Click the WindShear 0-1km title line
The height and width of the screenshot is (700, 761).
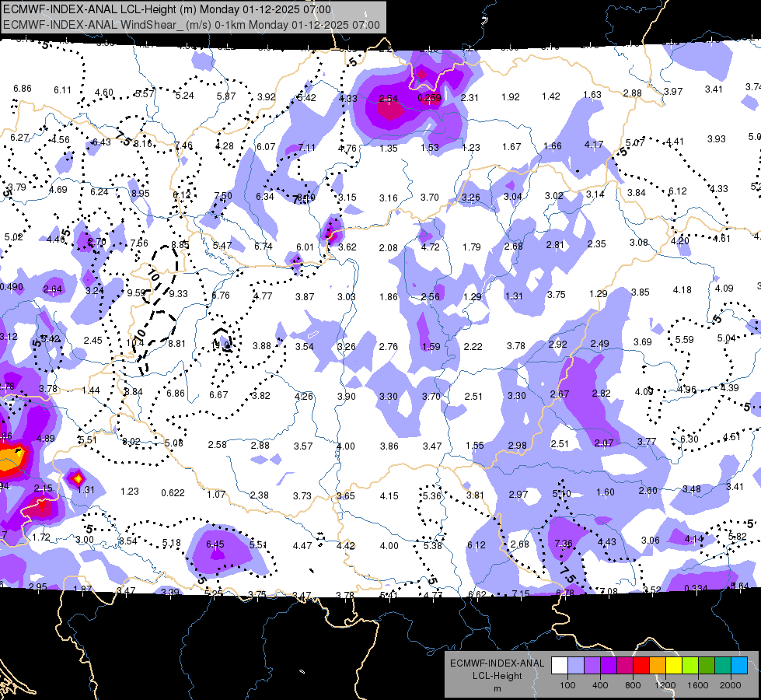pos(191,25)
